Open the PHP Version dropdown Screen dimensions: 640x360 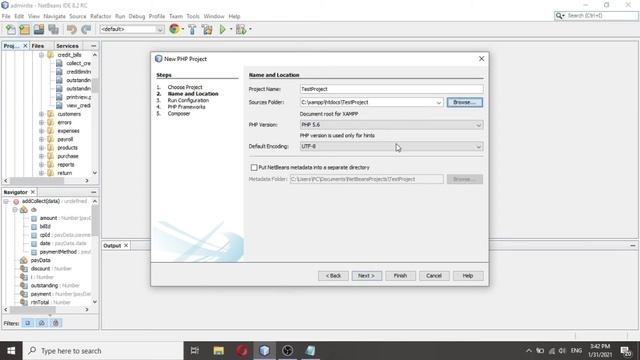(391, 125)
